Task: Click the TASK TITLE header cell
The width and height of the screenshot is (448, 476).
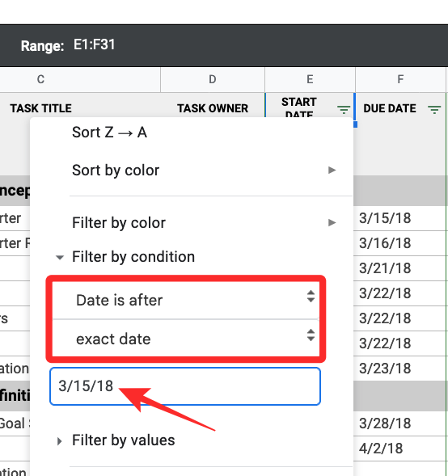Action: 41,108
